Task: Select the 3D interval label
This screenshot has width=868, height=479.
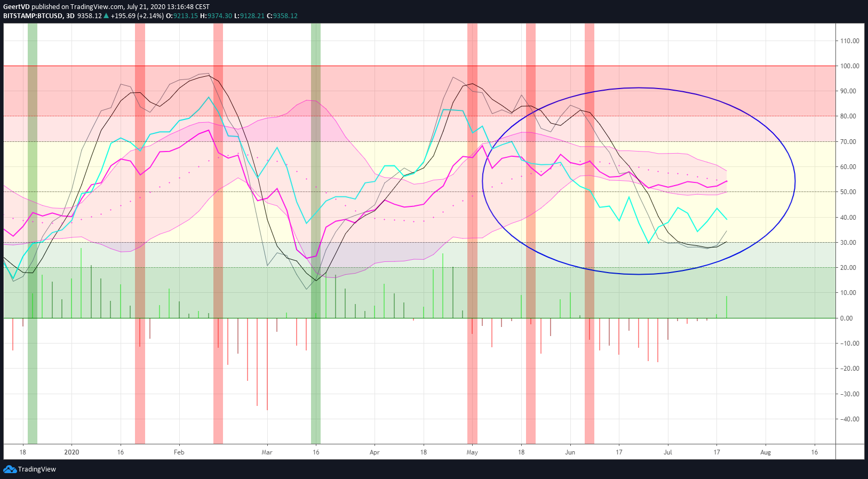Action: [70, 15]
